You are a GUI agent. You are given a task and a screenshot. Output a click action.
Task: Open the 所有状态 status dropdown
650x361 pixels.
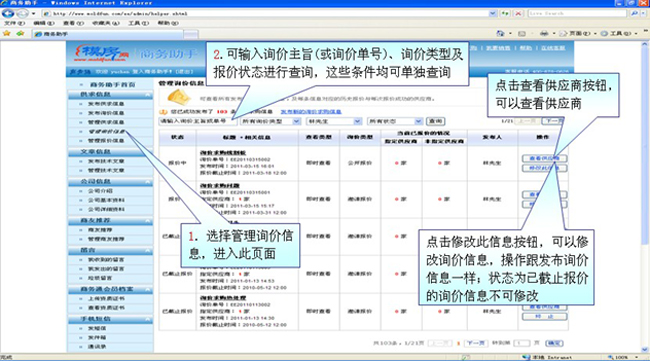[x=395, y=121]
